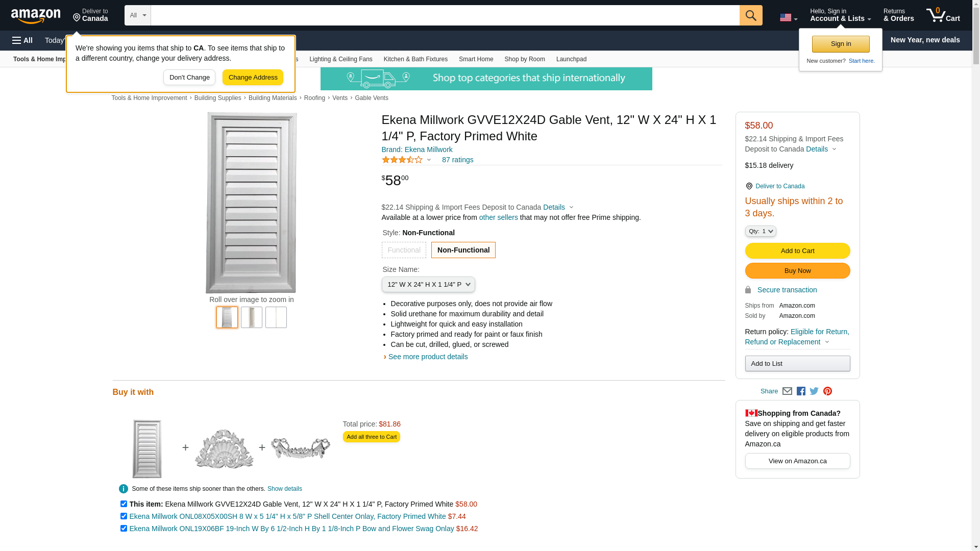Share product via email icon
The image size is (980, 551).
787,391
